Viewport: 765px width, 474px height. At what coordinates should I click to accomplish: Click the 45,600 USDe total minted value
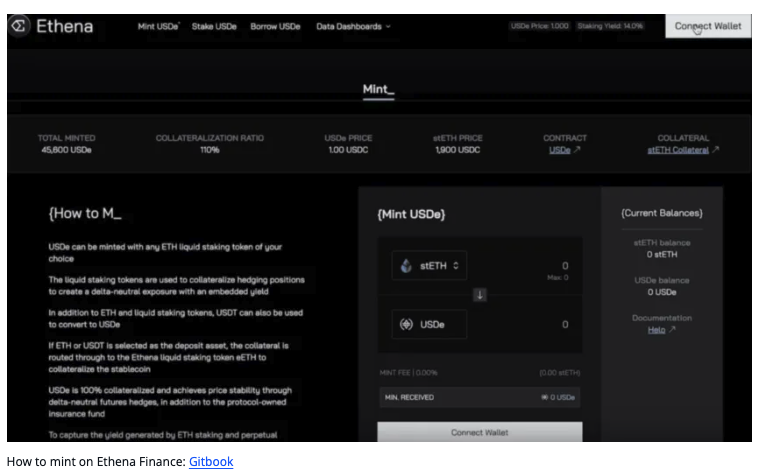[66, 150]
